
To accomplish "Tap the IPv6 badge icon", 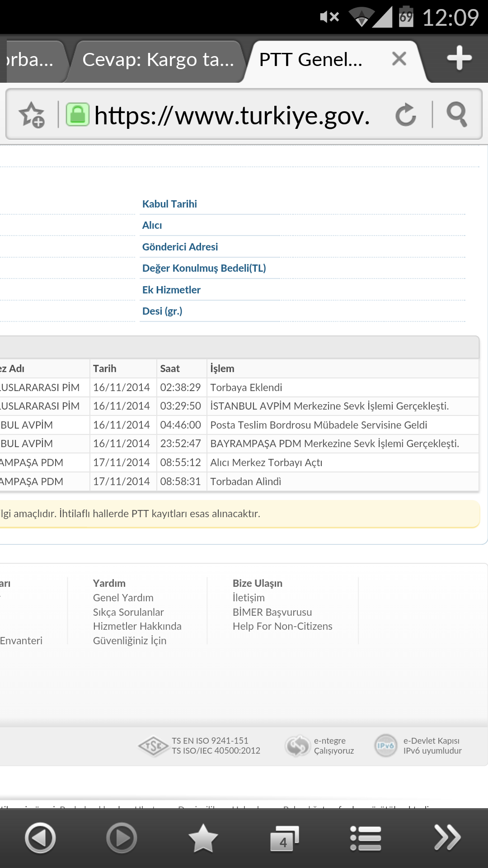I will 385,745.
